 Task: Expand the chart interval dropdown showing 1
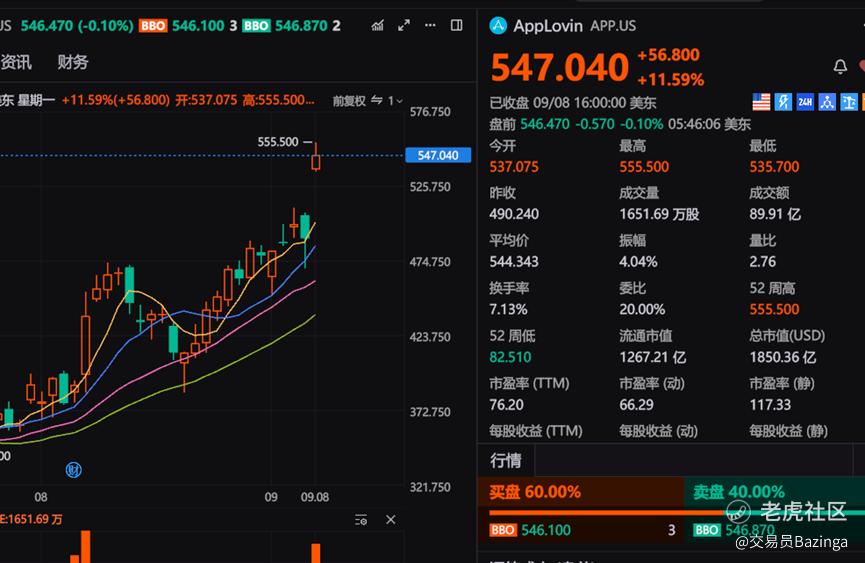395,101
